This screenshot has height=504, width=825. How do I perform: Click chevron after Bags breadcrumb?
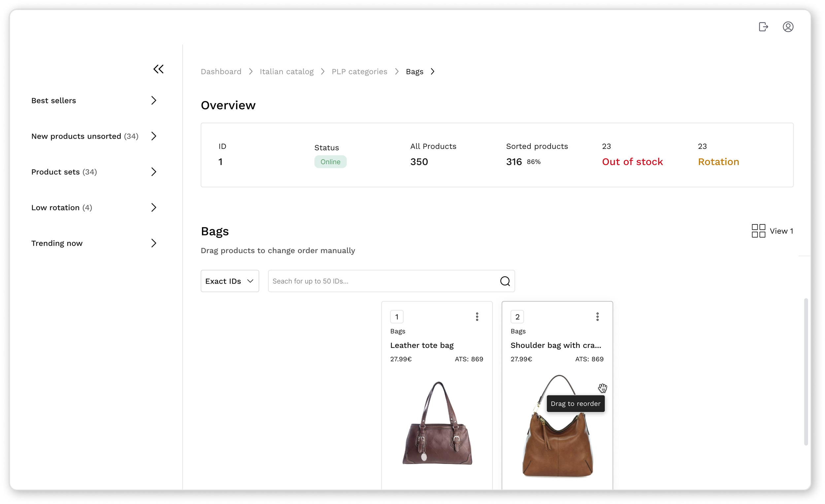click(x=433, y=72)
